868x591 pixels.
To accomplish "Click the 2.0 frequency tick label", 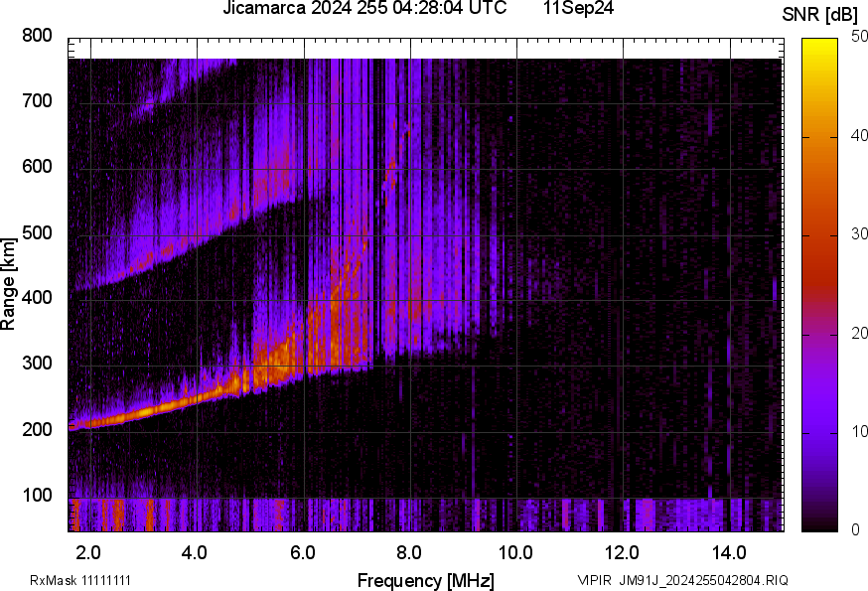I will pyautogui.click(x=89, y=551).
